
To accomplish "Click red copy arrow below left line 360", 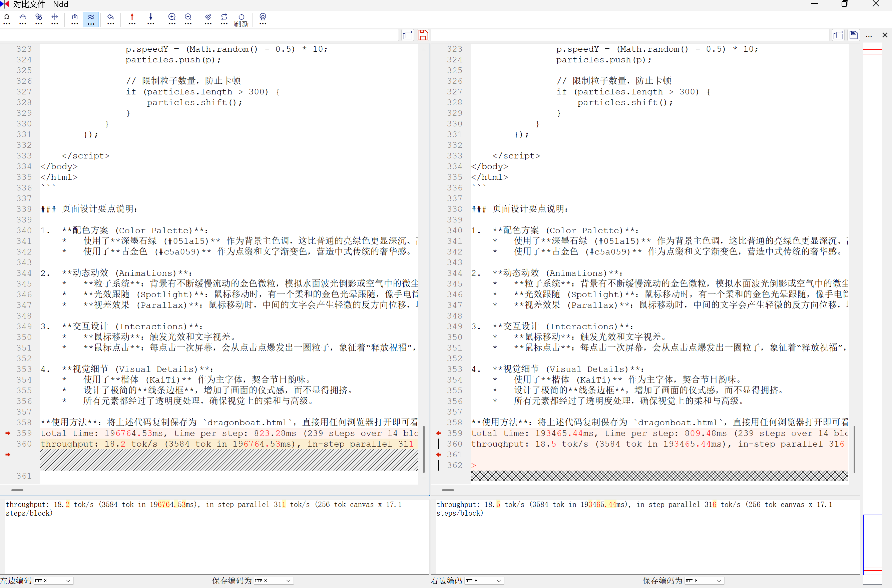I will click(8, 455).
